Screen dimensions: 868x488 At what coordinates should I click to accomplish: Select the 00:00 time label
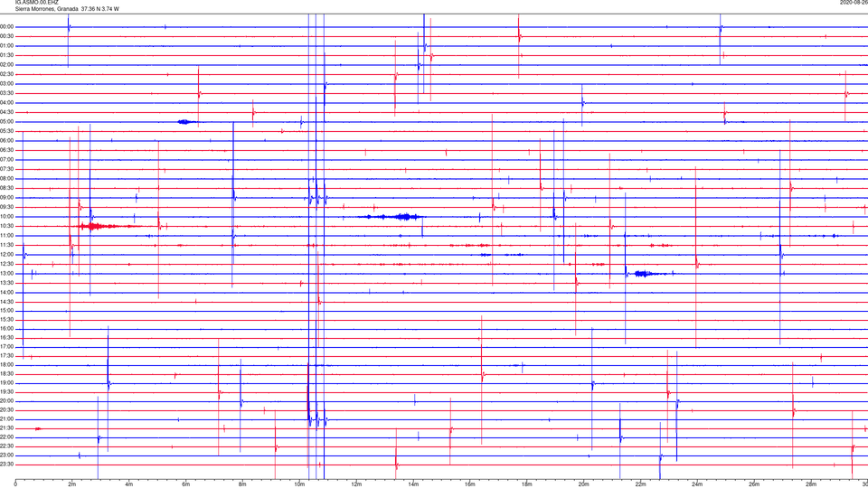tap(6, 26)
